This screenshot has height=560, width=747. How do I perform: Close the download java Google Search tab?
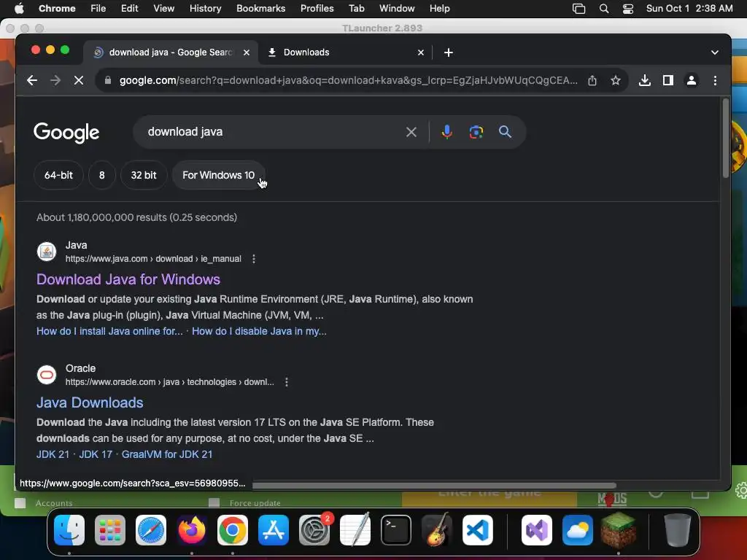(247, 52)
